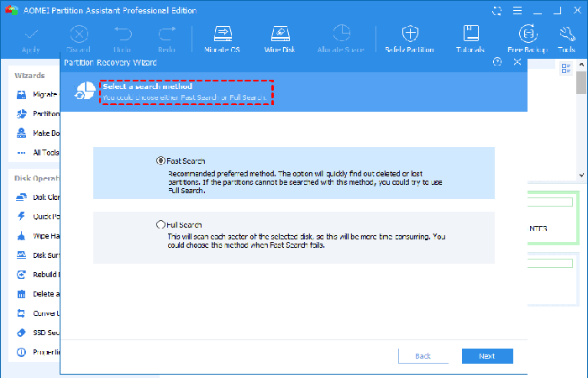Click the scrollbar down arrow
Viewport: 588px width, 378px height.
(581, 175)
